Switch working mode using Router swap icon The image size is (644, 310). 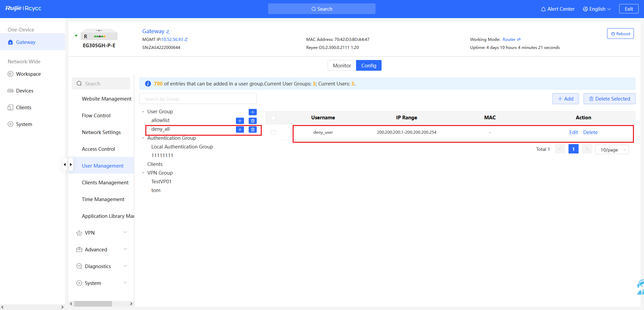tap(519, 40)
